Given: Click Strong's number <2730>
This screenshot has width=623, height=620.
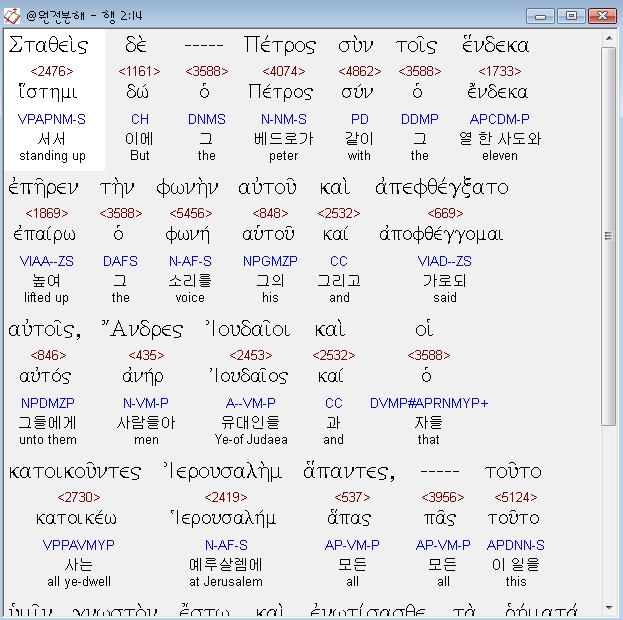Looking at the screenshot, I should click(79, 497).
